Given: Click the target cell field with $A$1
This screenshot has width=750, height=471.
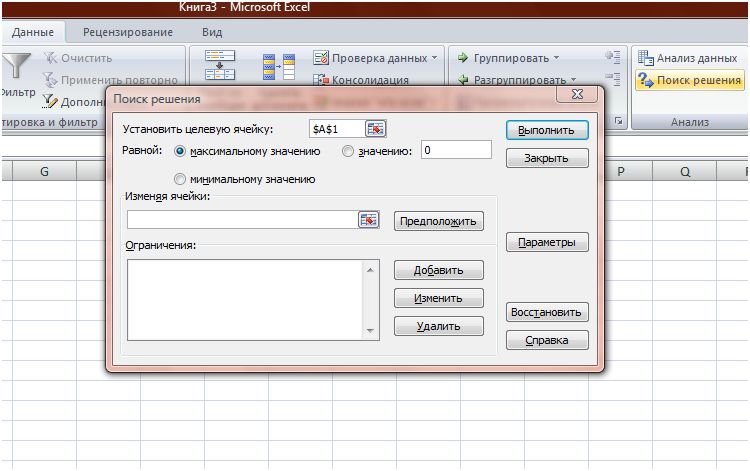Looking at the screenshot, I should point(338,129).
